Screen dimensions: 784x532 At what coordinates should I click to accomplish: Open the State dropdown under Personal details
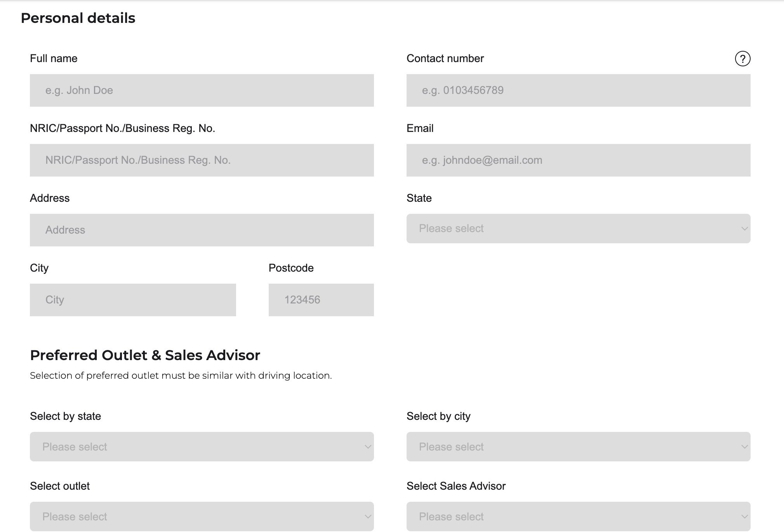coord(579,229)
